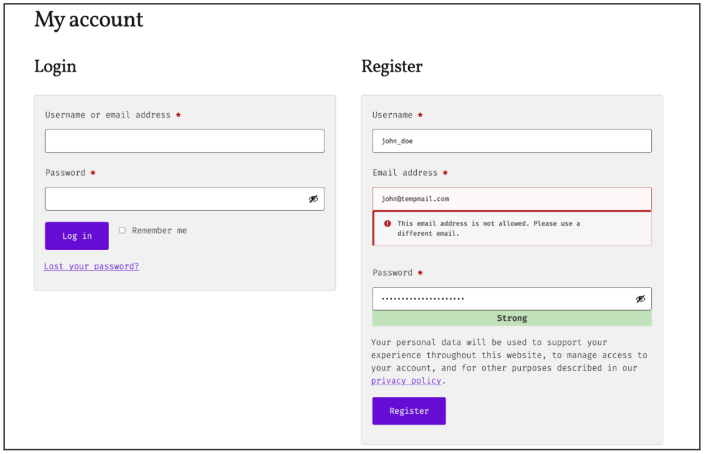Enable the Remember me checkbox
The image size is (704, 454).
click(x=122, y=231)
